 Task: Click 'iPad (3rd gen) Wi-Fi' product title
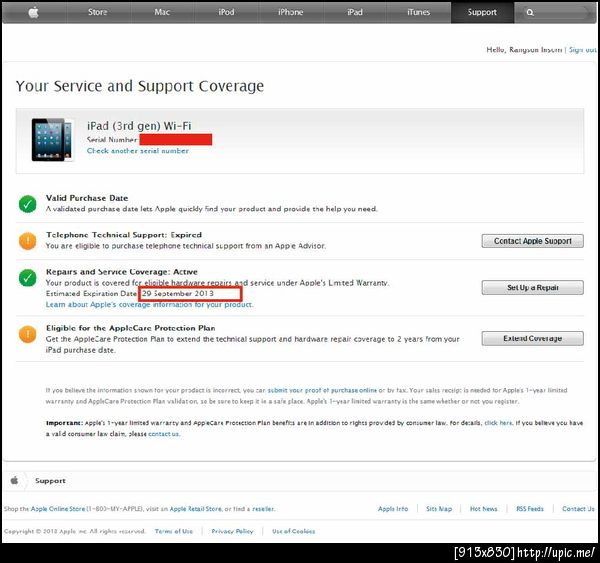139,126
